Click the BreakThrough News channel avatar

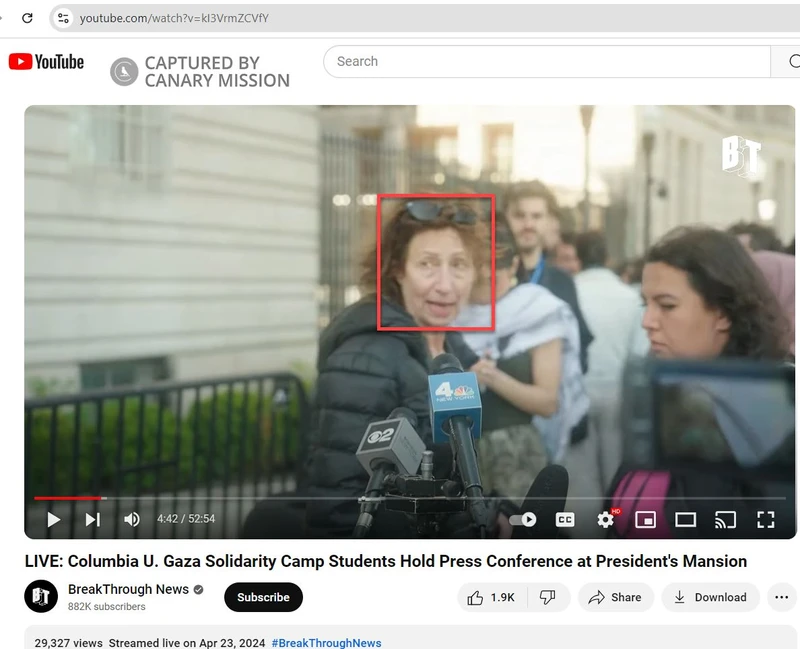pos(40,597)
